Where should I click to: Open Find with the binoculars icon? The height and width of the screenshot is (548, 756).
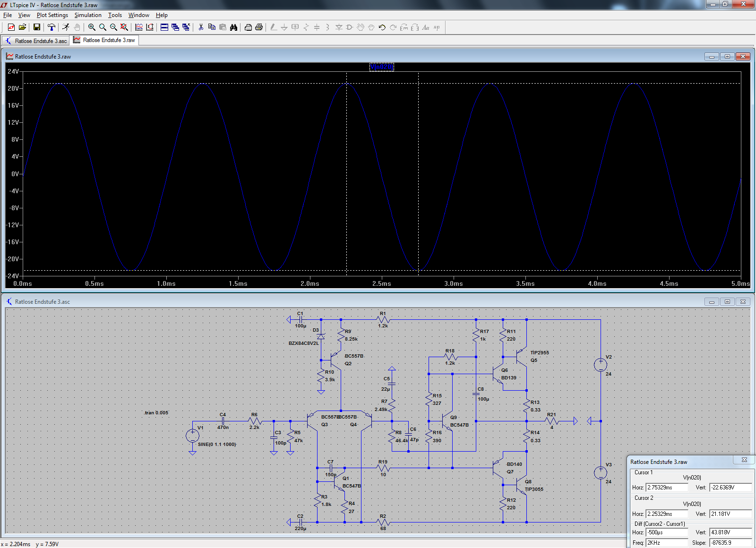tap(233, 27)
